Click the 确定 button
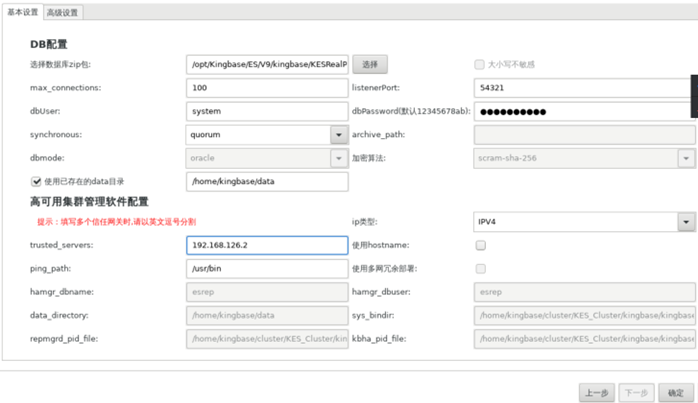Image resolution: width=698 pixels, height=403 pixels. 677,393
